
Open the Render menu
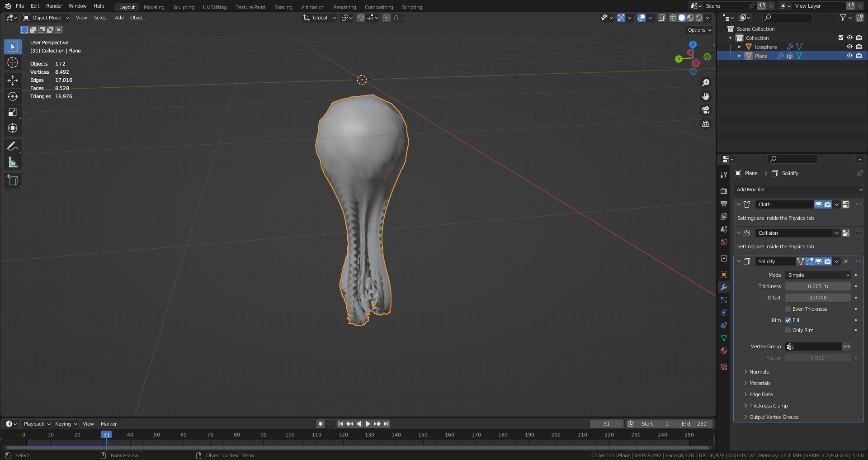(54, 6)
